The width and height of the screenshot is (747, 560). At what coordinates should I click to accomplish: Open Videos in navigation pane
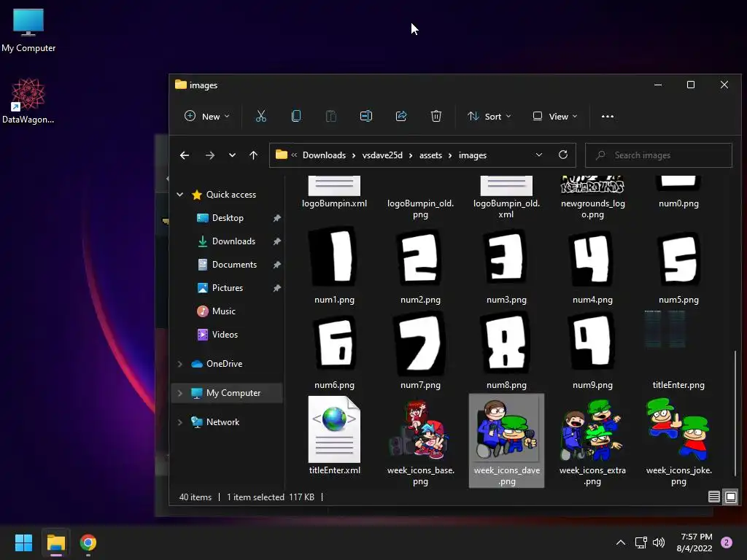click(x=225, y=334)
